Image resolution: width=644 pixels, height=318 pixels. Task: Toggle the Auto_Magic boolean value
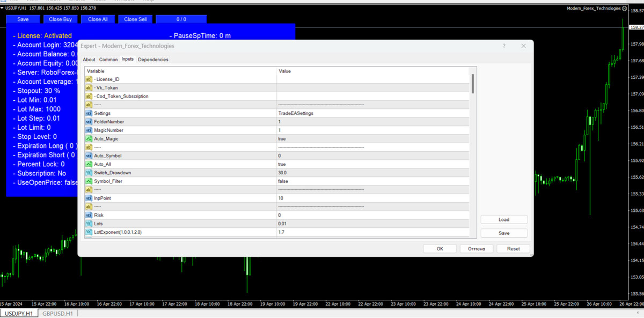pos(282,139)
